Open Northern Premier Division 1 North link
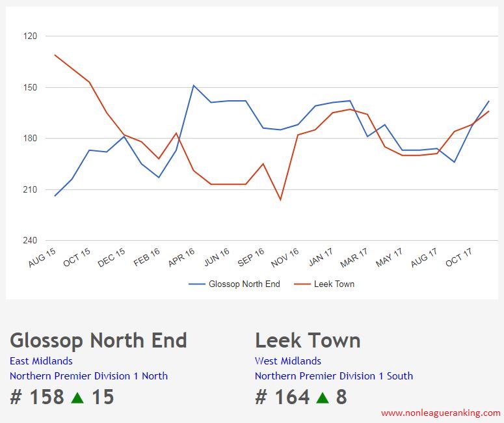Viewport: 504px width, 423px height. 88,375
